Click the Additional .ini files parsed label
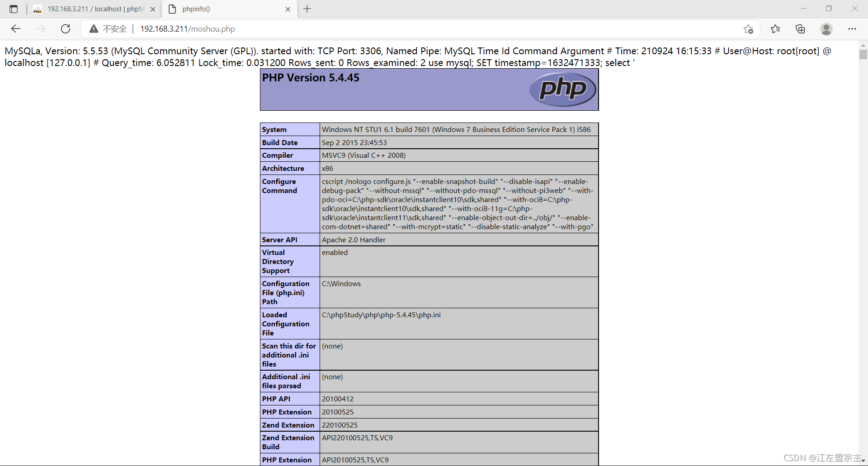This screenshot has height=466, width=868. coord(286,381)
